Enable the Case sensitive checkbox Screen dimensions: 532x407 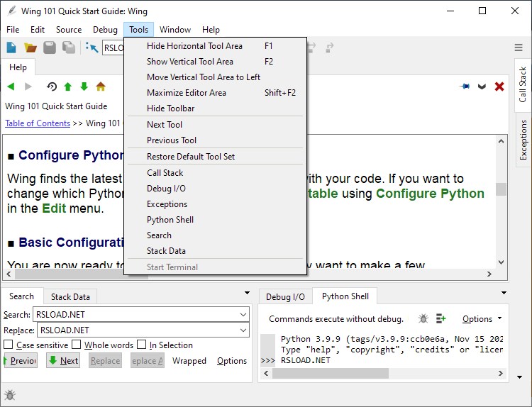[x=9, y=345]
